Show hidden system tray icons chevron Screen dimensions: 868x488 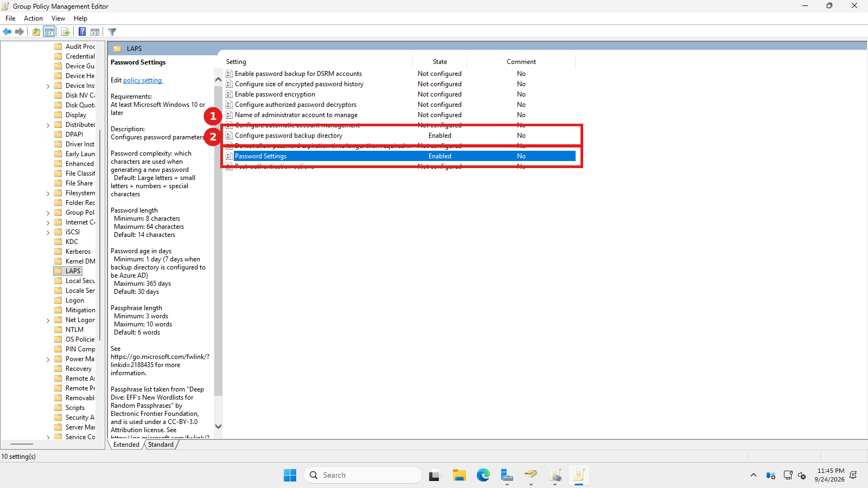pos(753,476)
